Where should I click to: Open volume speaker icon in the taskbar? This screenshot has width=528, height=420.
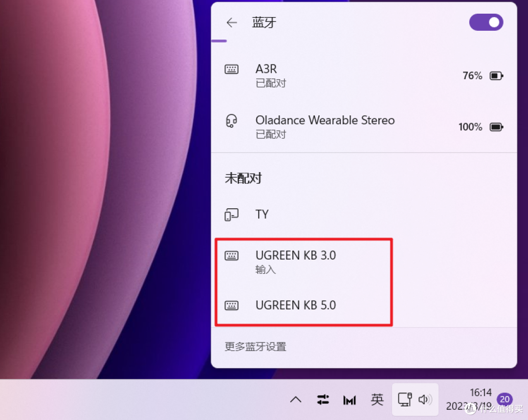[x=425, y=399]
